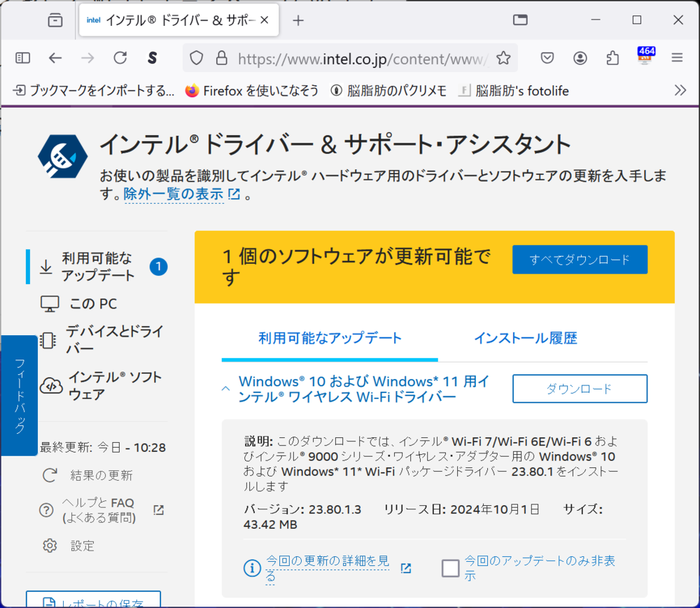
Task: Click the S extension icon beside reload
Action: 152,58
